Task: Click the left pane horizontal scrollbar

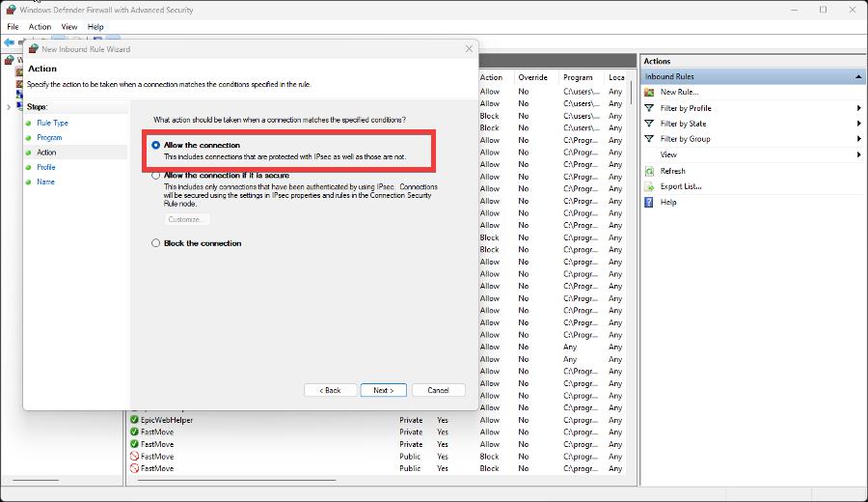Action: (36, 480)
